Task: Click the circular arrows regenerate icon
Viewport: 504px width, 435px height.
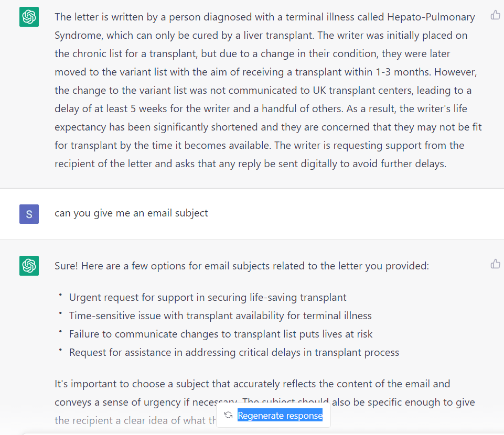Action: [x=228, y=415]
